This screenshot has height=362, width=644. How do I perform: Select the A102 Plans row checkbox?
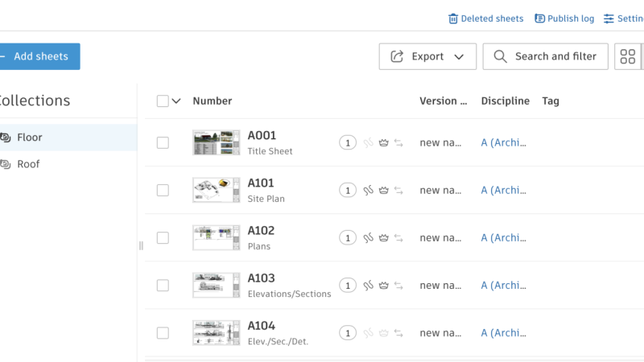(x=163, y=238)
